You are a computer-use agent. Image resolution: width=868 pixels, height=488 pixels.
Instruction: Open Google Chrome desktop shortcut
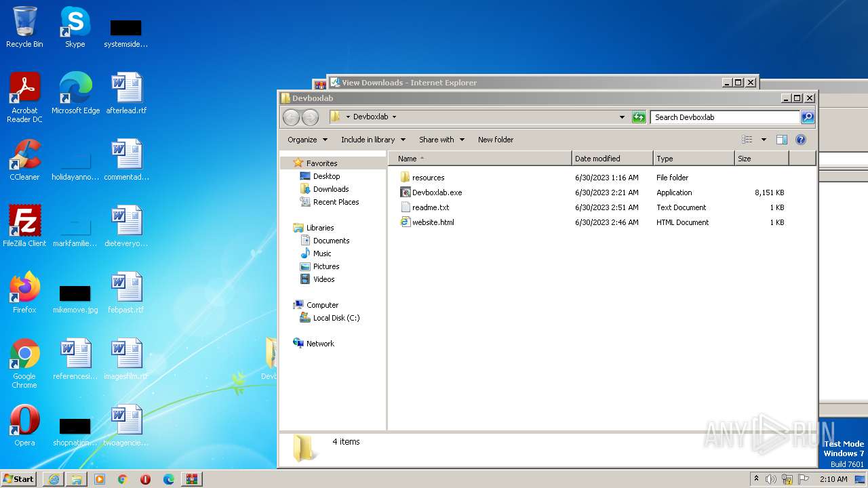click(24, 363)
